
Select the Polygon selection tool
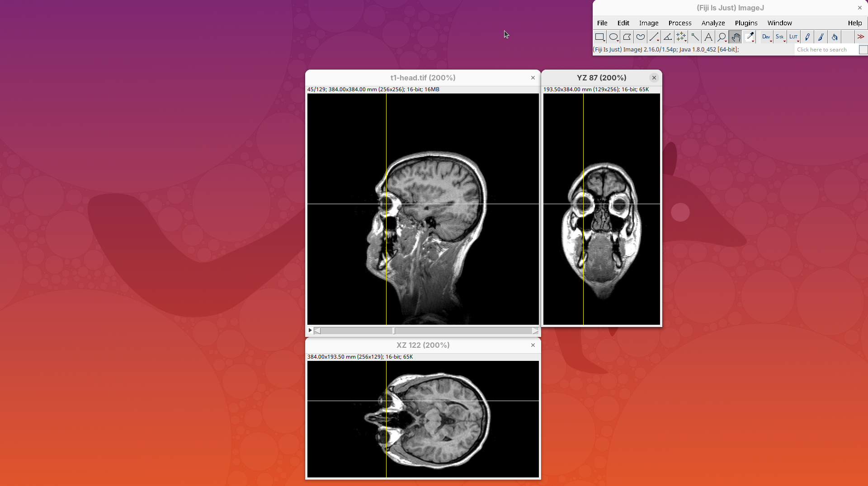(x=627, y=37)
